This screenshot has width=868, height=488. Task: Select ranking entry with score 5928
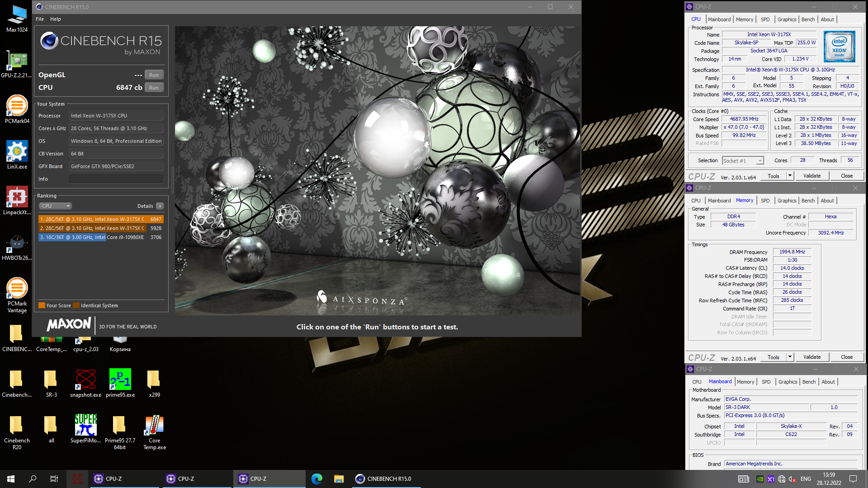click(x=100, y=228)
